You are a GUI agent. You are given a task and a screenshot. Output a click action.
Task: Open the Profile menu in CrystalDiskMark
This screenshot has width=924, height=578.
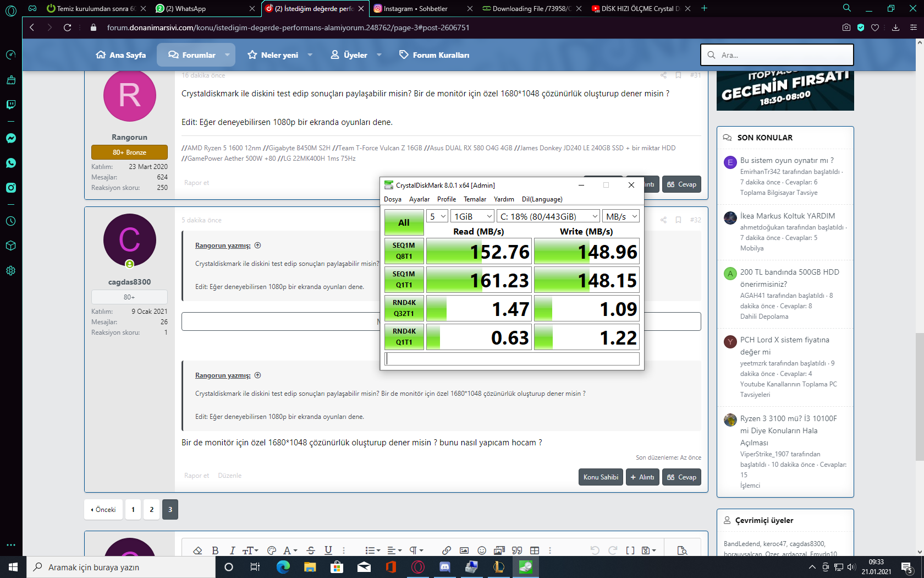447,199
